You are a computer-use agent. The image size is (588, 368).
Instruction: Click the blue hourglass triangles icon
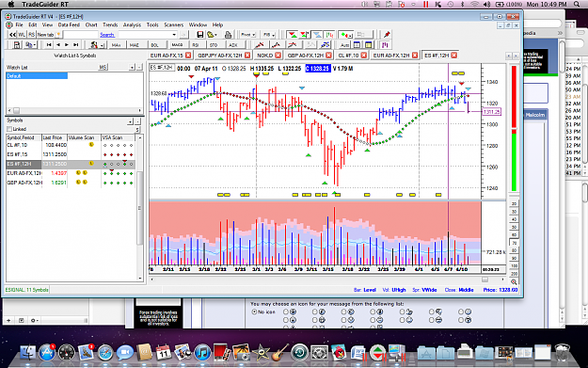(x=317, y=35)
